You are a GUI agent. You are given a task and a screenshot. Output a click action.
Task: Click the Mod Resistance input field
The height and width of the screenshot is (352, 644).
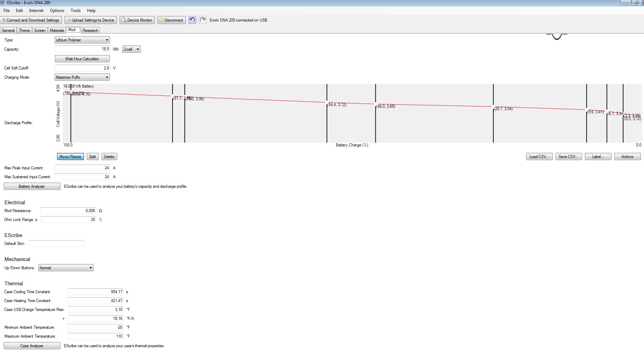68,211
